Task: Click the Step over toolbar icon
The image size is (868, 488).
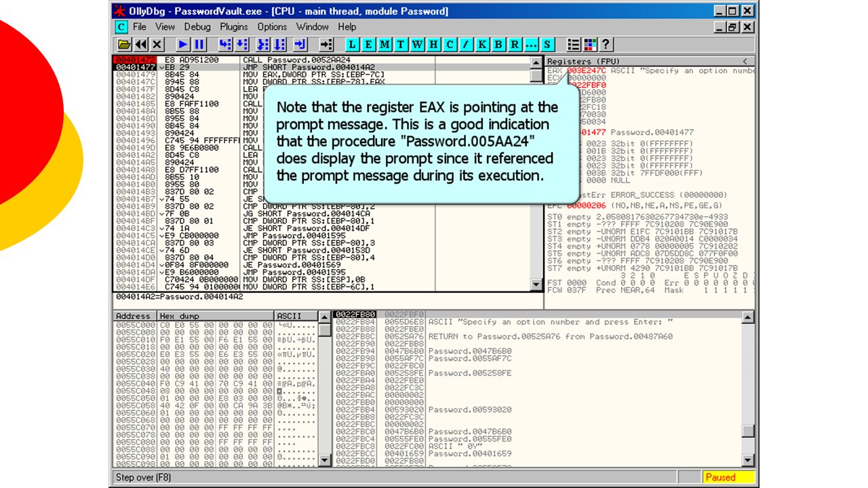Action: [x=241, y=45]
